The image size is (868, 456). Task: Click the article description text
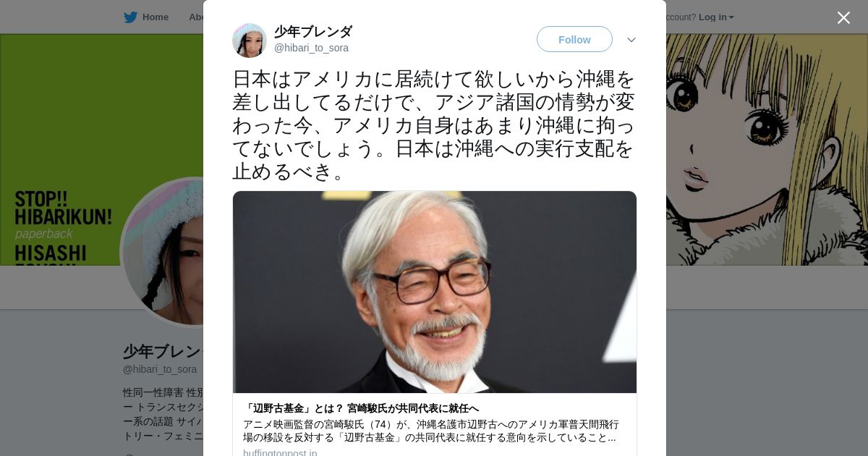[x=431, y=431]
